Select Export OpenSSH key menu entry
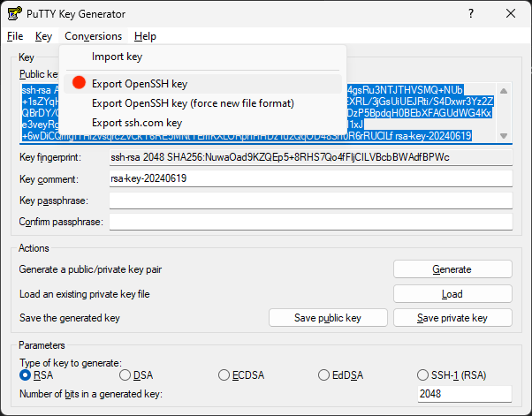532x416 pixels. (202, 84)
